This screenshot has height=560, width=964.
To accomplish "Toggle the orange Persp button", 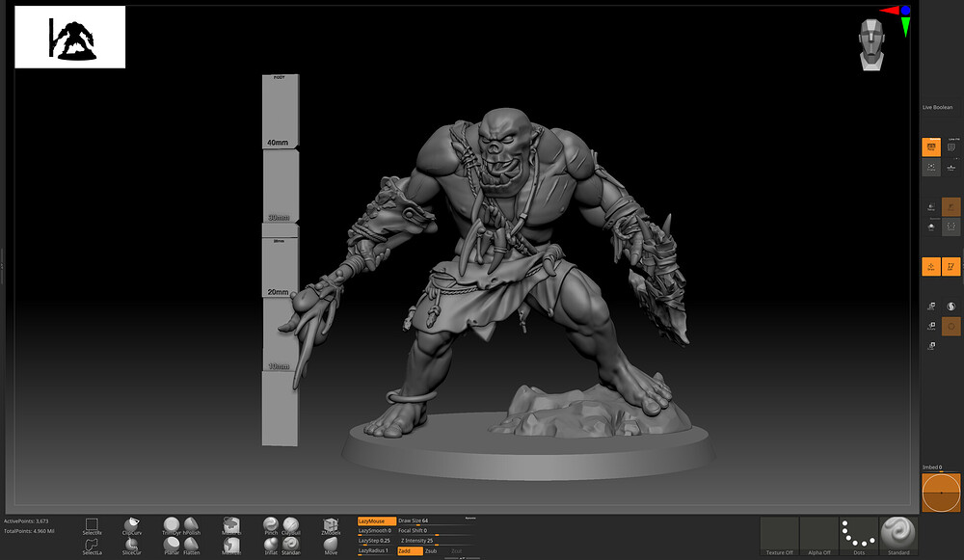I will point(931,147).
